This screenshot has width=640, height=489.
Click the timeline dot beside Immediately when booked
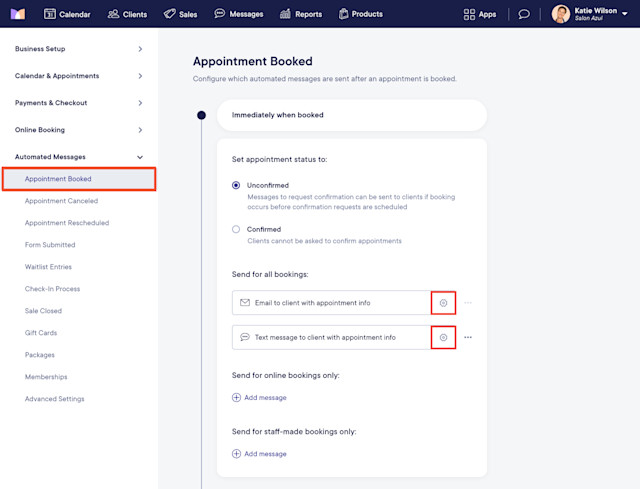pyautogui.click(x=201, y=115)
